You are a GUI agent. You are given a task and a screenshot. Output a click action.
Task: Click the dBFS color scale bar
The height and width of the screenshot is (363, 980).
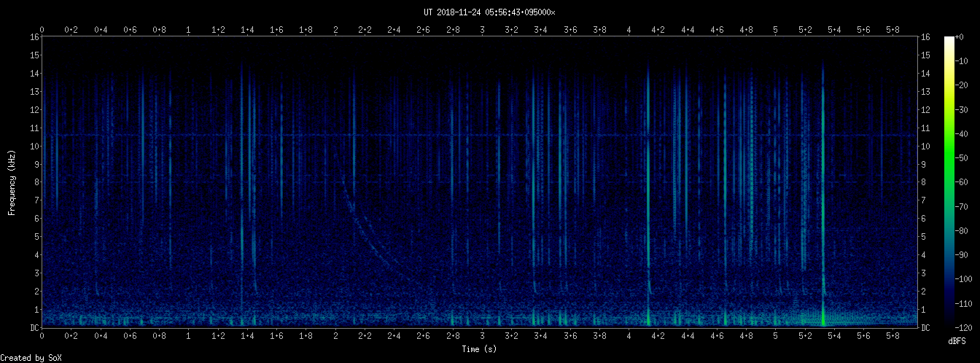coord(949,182)
